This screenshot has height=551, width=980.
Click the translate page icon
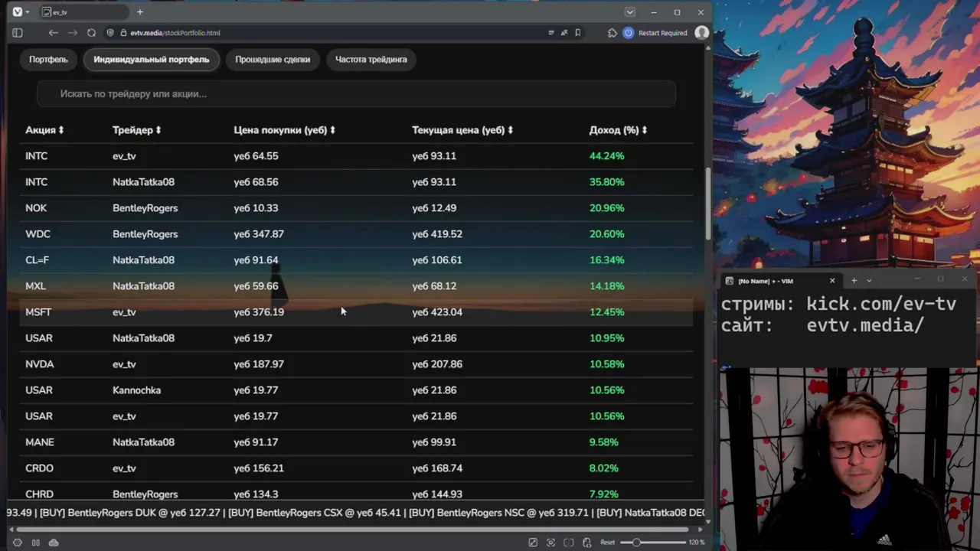pyautogui.click(x=564, y=33)
